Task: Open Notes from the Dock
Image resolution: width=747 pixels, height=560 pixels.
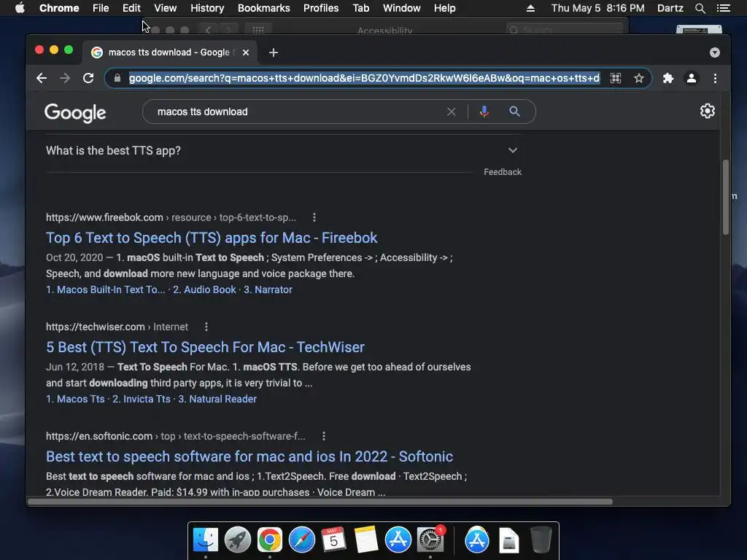Action: click(365, 540)
